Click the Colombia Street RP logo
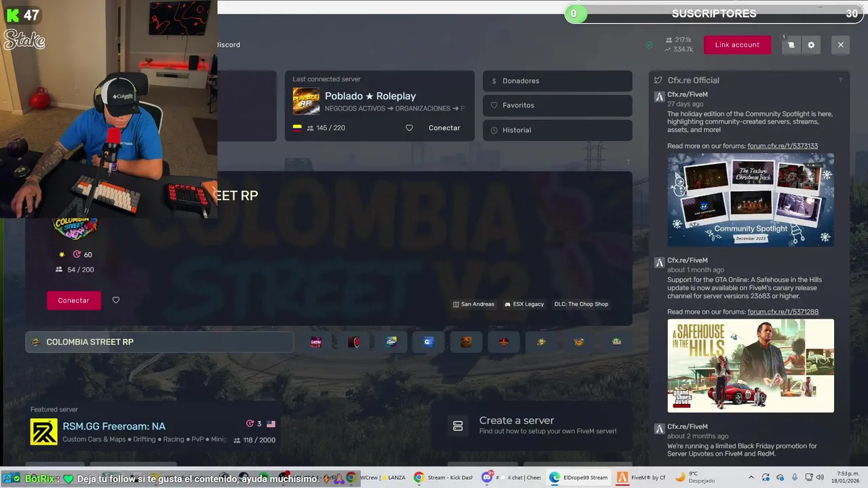 click(75, 228)
